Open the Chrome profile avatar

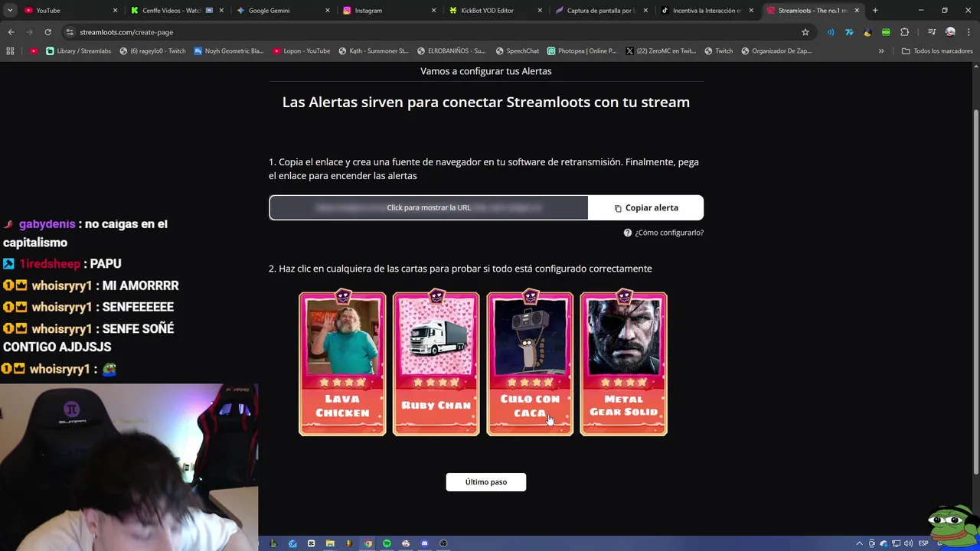pyautogui.click(x=950, y=32)
